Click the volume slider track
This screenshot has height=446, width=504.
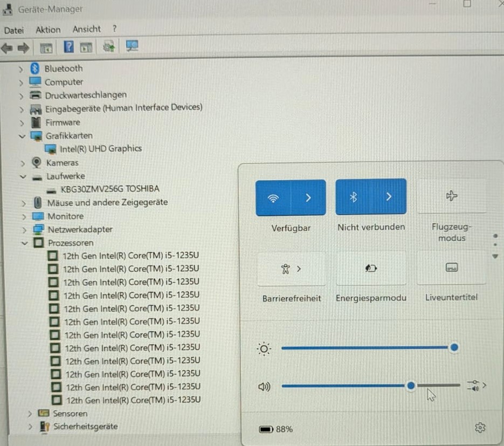coord(371,385)
